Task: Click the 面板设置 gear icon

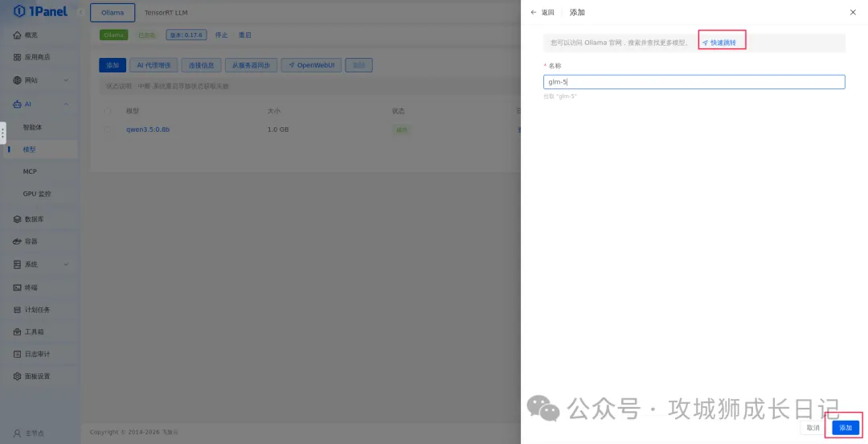Action: [17, 376]
